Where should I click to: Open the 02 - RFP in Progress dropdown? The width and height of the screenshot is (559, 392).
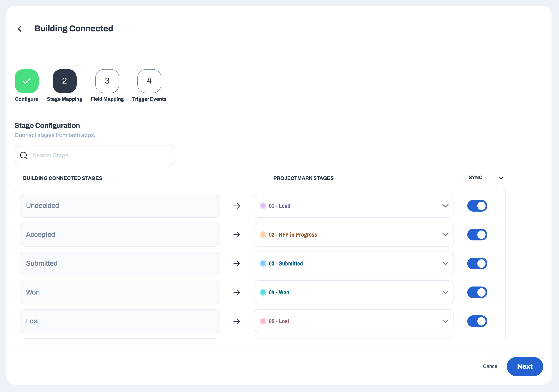click(x=445, y=235)
